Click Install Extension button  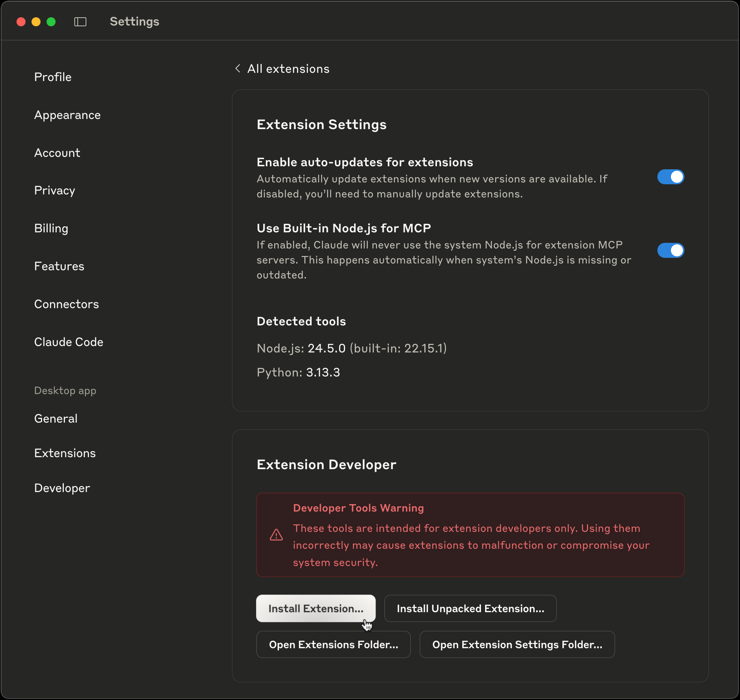(x=316, y=608)
